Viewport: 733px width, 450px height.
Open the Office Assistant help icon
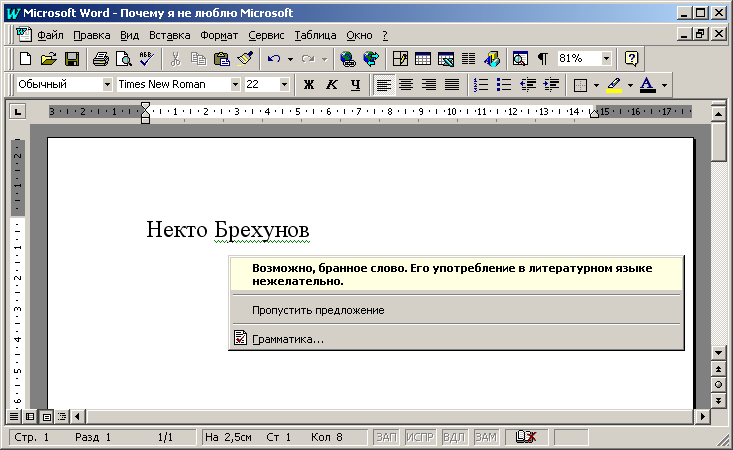pos(631,59)
